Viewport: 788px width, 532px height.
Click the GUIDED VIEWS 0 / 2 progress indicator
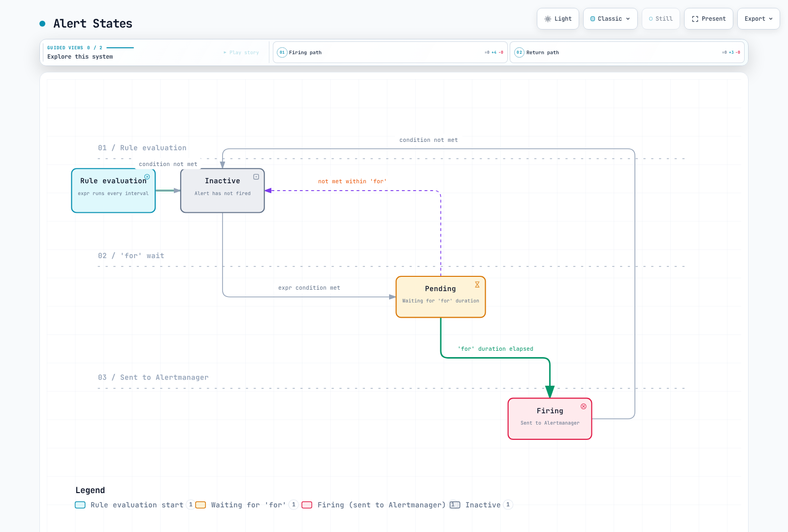point(91,48)
